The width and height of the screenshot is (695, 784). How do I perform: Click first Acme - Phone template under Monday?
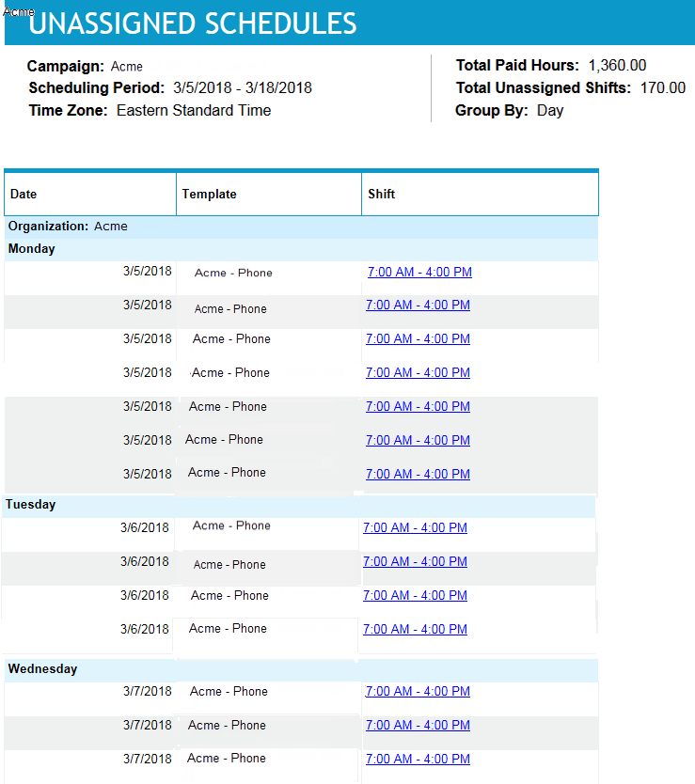(233, 273)
